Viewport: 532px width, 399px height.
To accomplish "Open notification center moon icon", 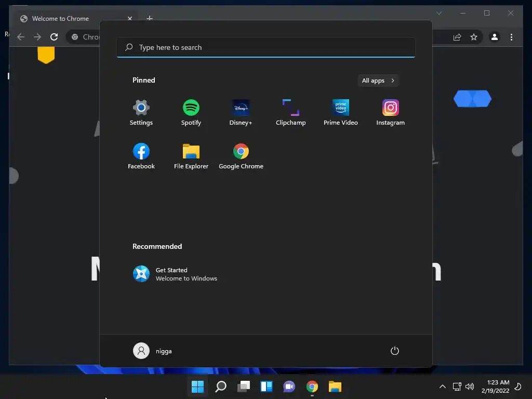I will tap(518, 387).
